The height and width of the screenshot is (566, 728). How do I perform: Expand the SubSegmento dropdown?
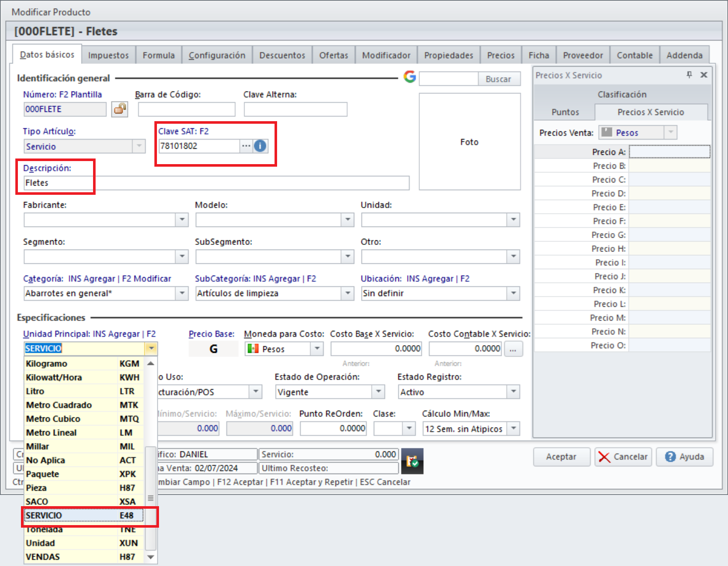click(348, 257)
